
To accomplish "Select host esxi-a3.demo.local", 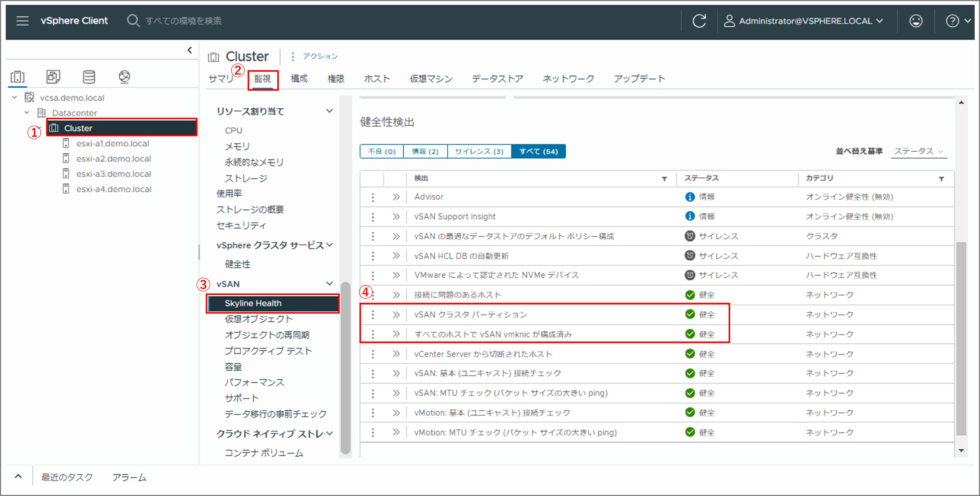I will pos(113,174).
